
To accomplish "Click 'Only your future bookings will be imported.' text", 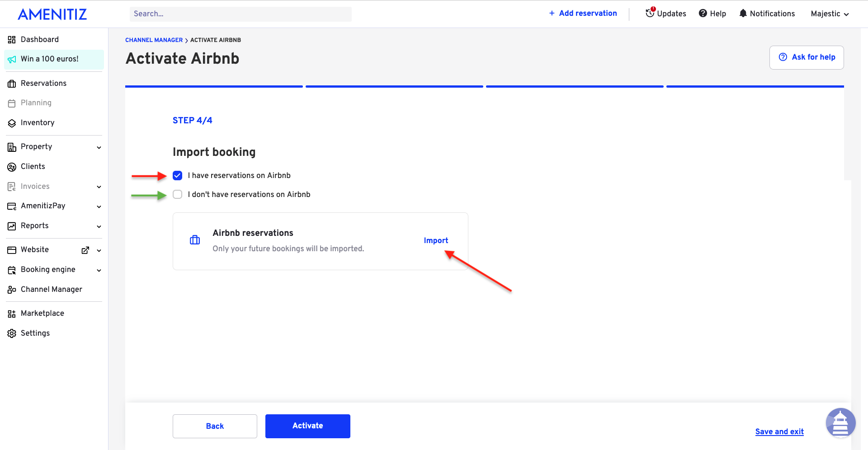I will 288,248.
